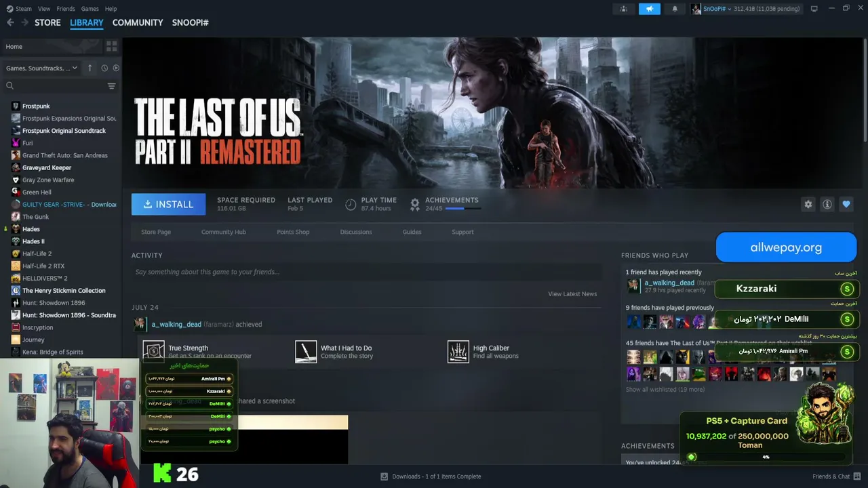
Task: Go back with the navigation back arrow
Action: pyautogui.click(x=10, y=22)
